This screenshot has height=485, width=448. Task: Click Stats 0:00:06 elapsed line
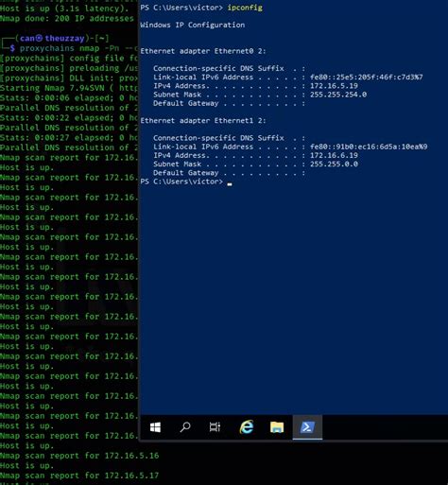(69, 98)
